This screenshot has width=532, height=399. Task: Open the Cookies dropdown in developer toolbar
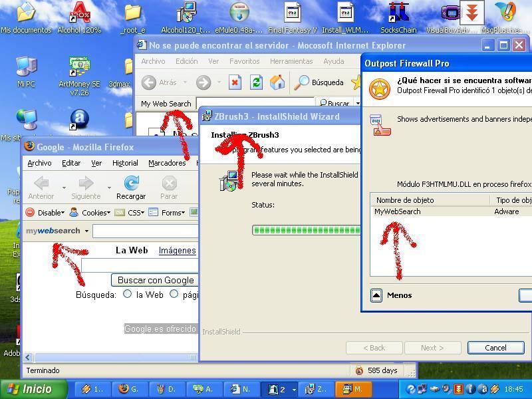(x=90, y=213)
